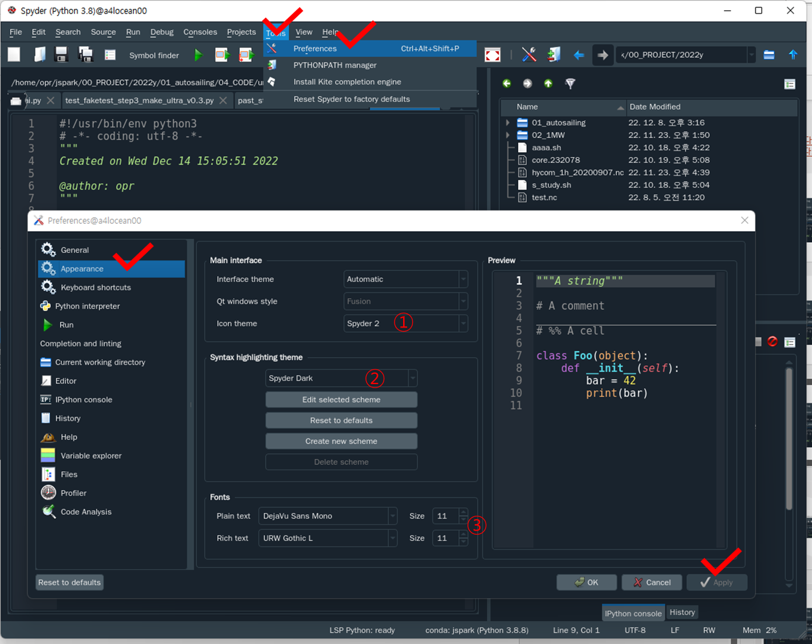Click the Run current cell icon

[222, 55]
